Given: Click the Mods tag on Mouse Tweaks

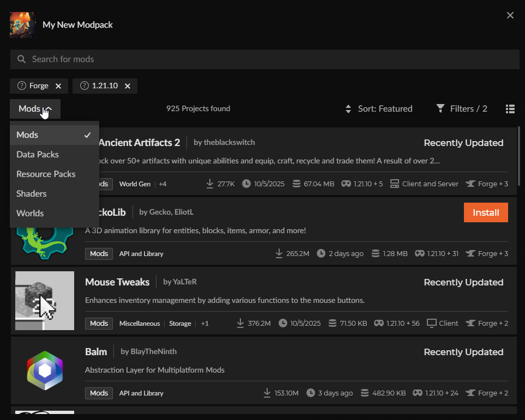Looking at the screenshot, I should pos(99,323).
